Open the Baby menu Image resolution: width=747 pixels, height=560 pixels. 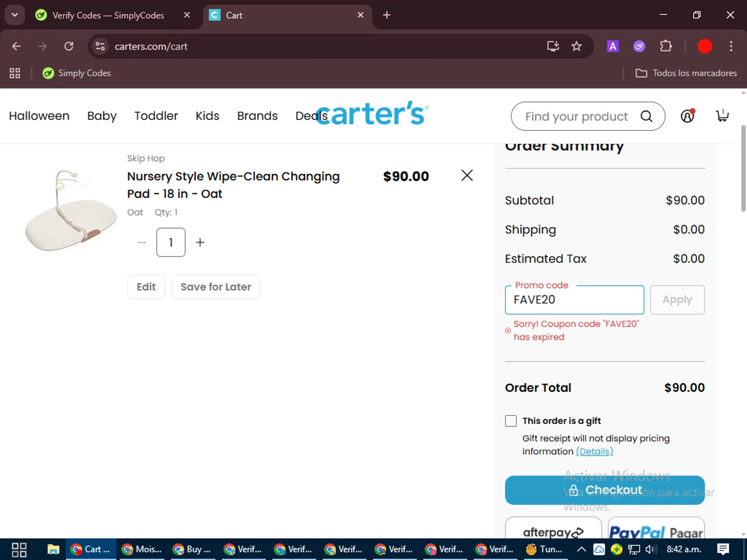click(x=102, y=116)
